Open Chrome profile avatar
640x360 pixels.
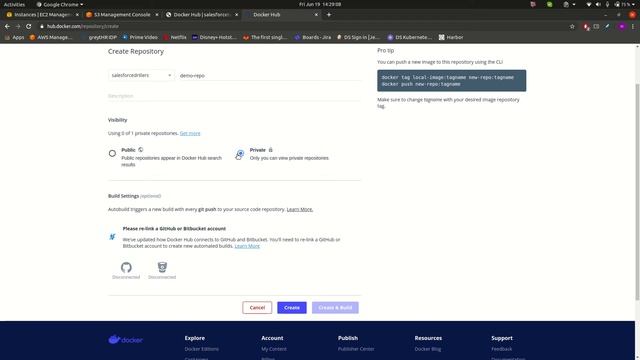(622, 26)
